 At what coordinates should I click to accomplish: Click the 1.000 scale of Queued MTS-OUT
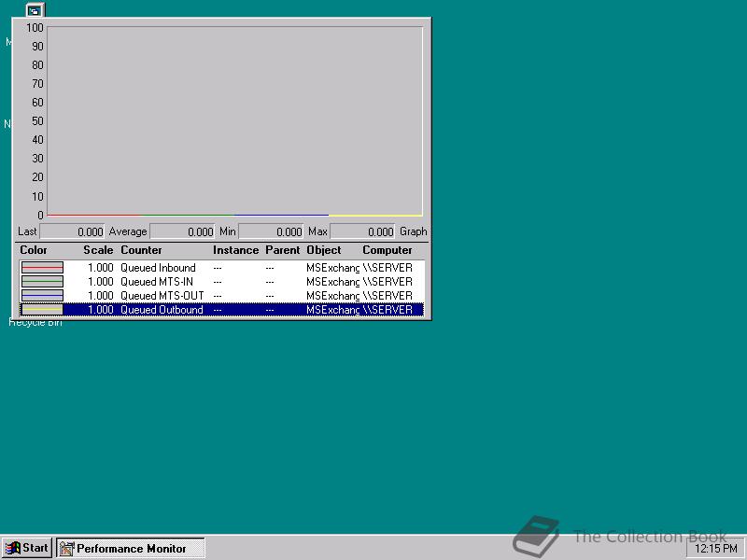coord(101,296)
